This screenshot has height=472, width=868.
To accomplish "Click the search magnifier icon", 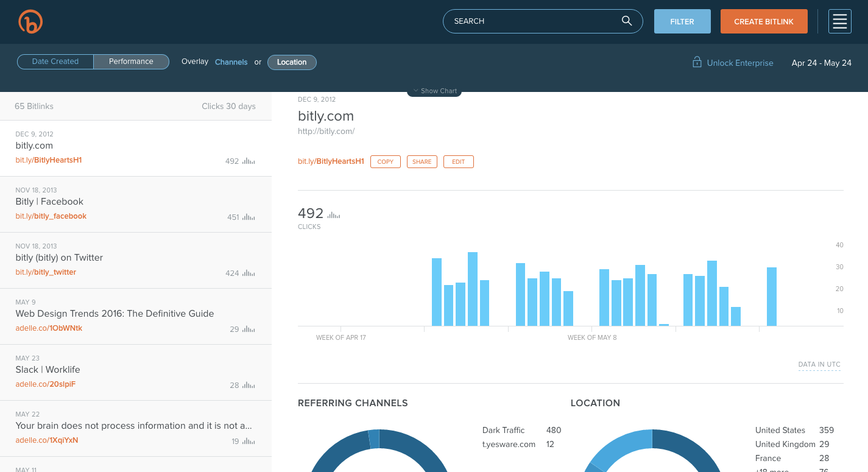I will click(x=626, y=21).
